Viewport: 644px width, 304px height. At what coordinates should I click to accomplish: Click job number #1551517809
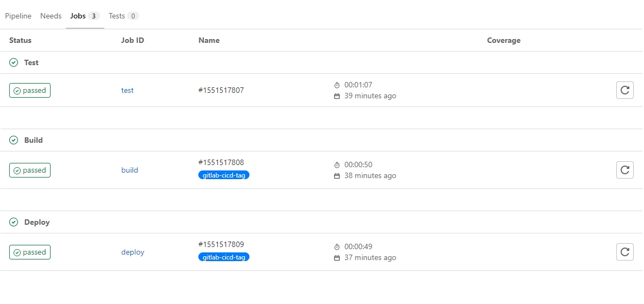click(x=221, y=244)
